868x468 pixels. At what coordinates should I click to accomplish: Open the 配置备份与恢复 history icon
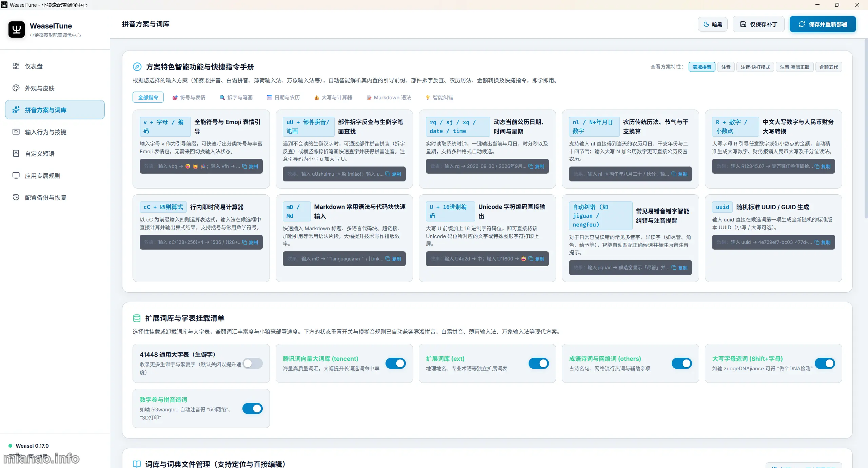[x=16, y=197]
